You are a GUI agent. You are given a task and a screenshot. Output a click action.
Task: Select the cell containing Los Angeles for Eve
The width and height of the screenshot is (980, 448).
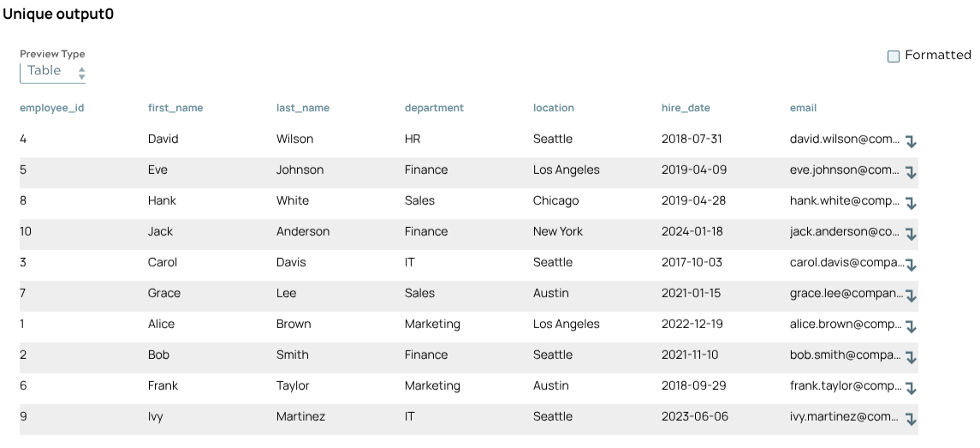point(566,170)
